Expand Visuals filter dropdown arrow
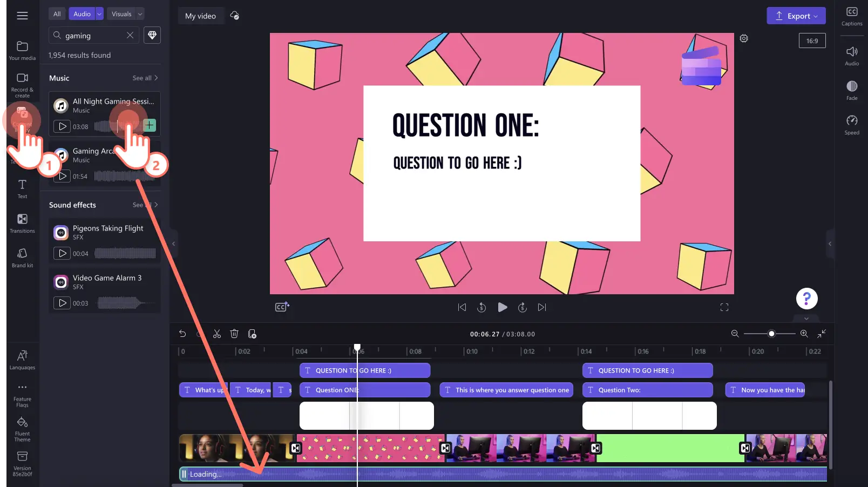Image resolution: width=868 pixels, height=487 pixels. pyautogui.click(x=140, y=14)
